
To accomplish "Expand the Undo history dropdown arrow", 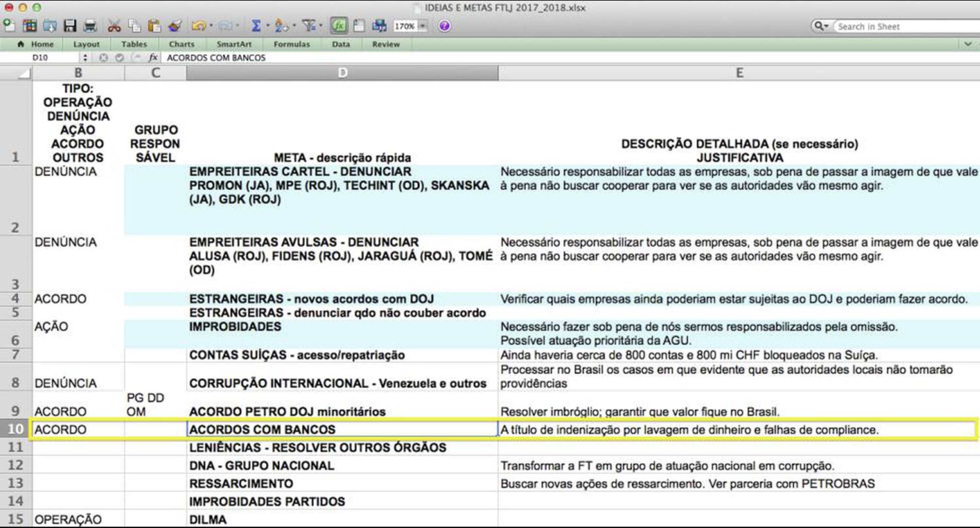I will [x=211, y=26].
